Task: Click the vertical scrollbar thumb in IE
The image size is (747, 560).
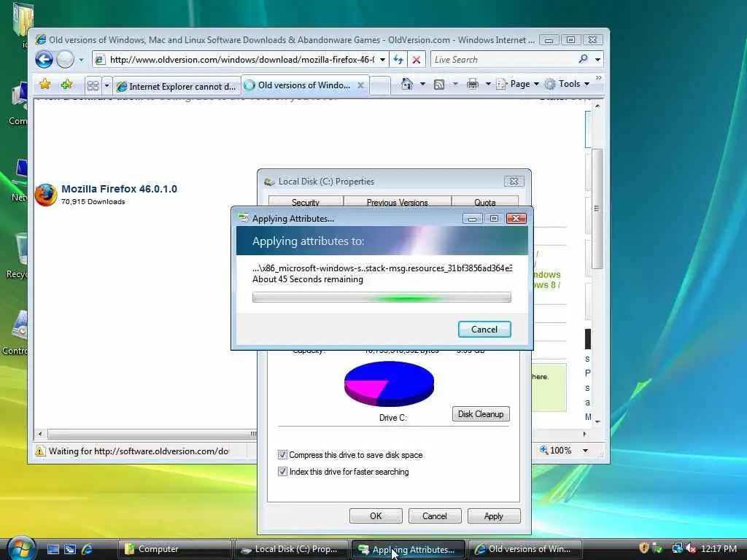Action: pos(597,209)
